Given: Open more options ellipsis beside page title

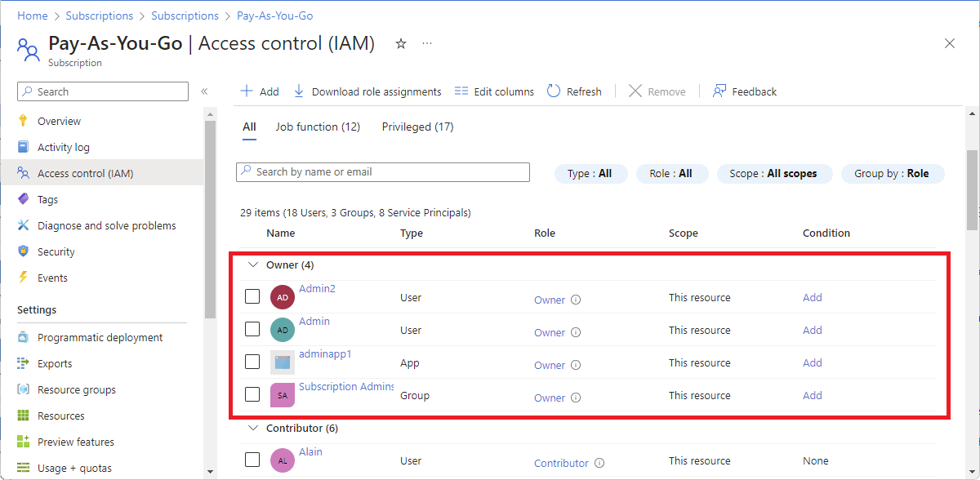Looking at the screenshot, I should 427,44.
